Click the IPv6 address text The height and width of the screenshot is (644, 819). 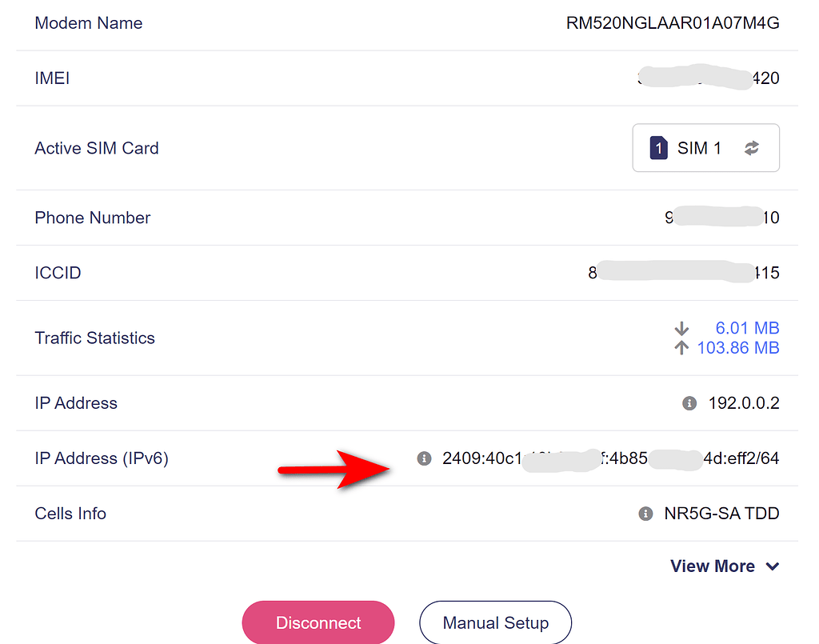pyautogui.click(x=610, y=458)
